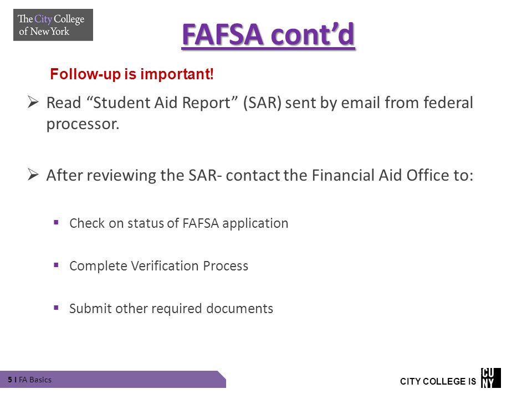The image size is (532, 399).
Task: Select the Check on status of FAFSA application text
Action: point(179,223)
